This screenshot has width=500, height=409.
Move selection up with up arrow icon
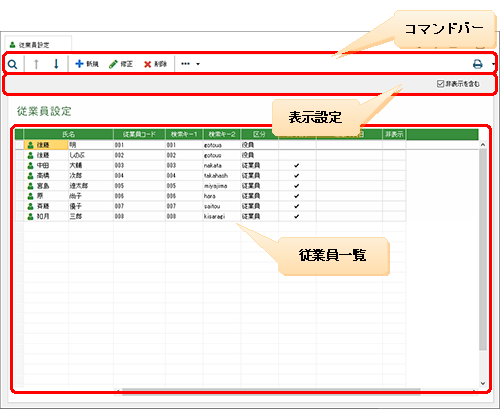(36, 64)
